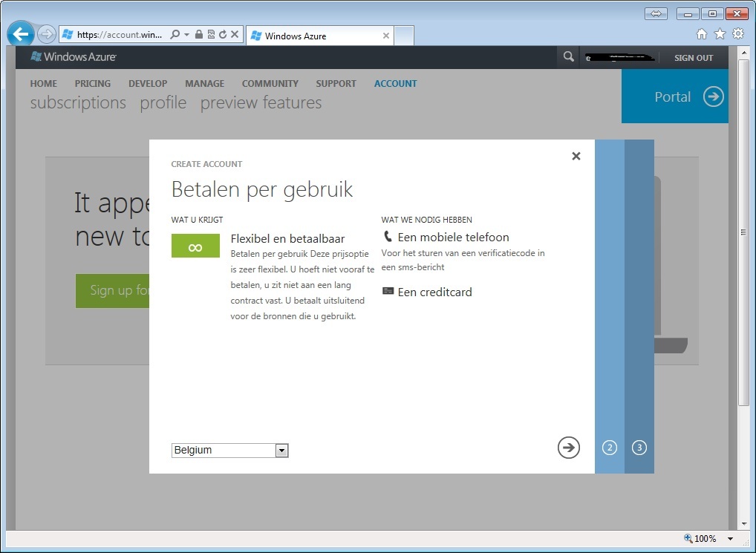Open the browser Home icon
Image resolution: width=756 pixels, height=553 pixels.
click(702, 34)
